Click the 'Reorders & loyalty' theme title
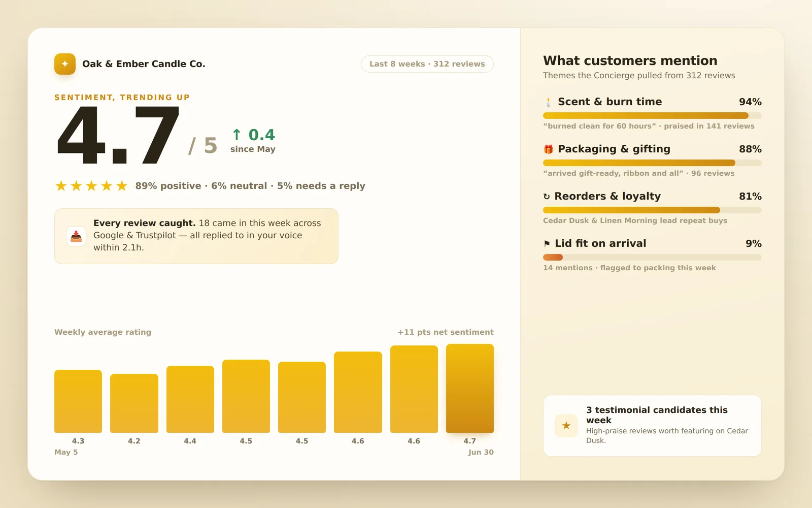 pyautogui.click(x=607, y=196)
